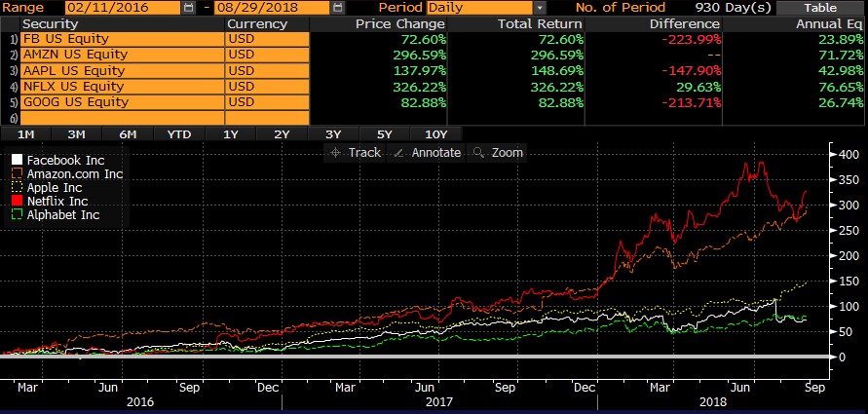The width and height of the screenshot is (868, 414).
Task: Select the 3M range tab
Action: [x=76, y=134]
